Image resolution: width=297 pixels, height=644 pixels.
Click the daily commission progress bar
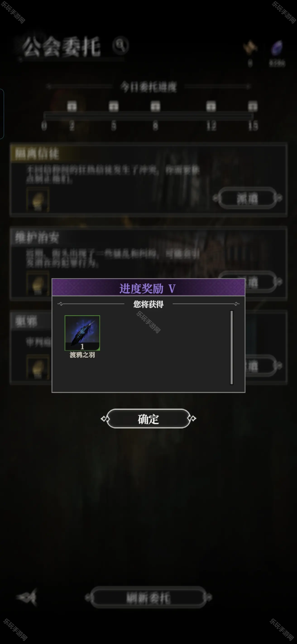[148, 116]
